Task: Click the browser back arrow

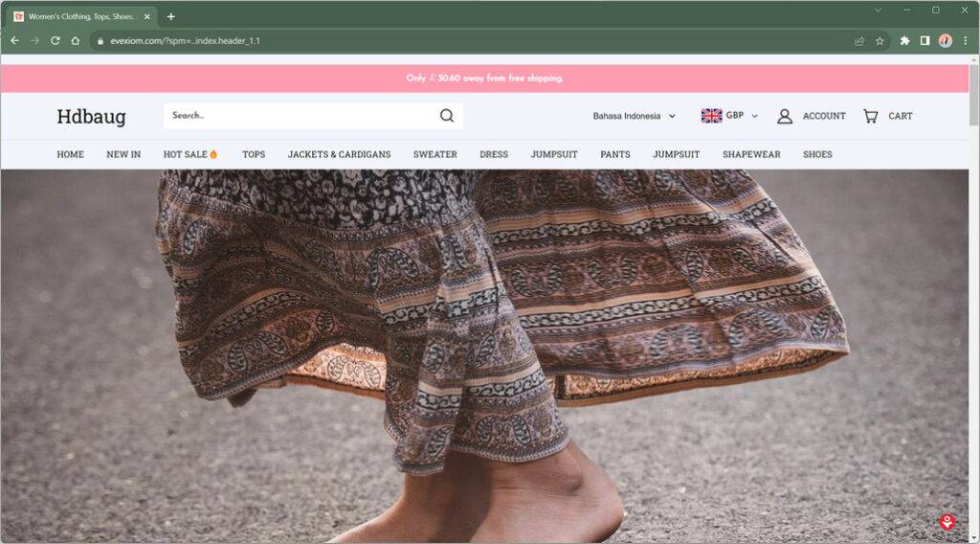Action: pyautogui.click(x=15, y=40)
